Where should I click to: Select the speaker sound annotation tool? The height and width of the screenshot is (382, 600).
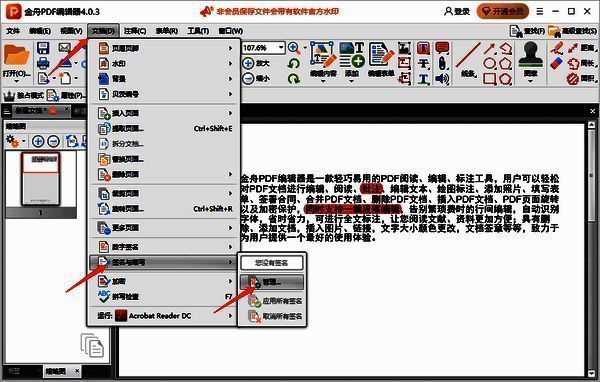click(442, 79)
